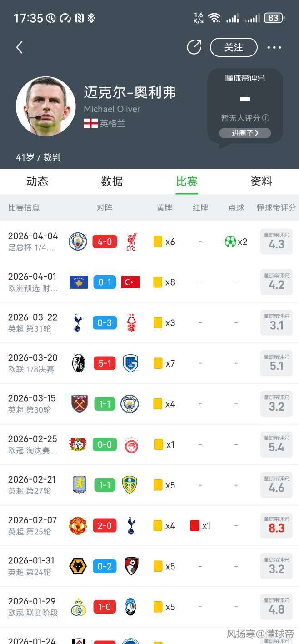The width and height of the screenshot is (299, 644).
Task: Open the 资料 tab
Action: tap(261, 181)
